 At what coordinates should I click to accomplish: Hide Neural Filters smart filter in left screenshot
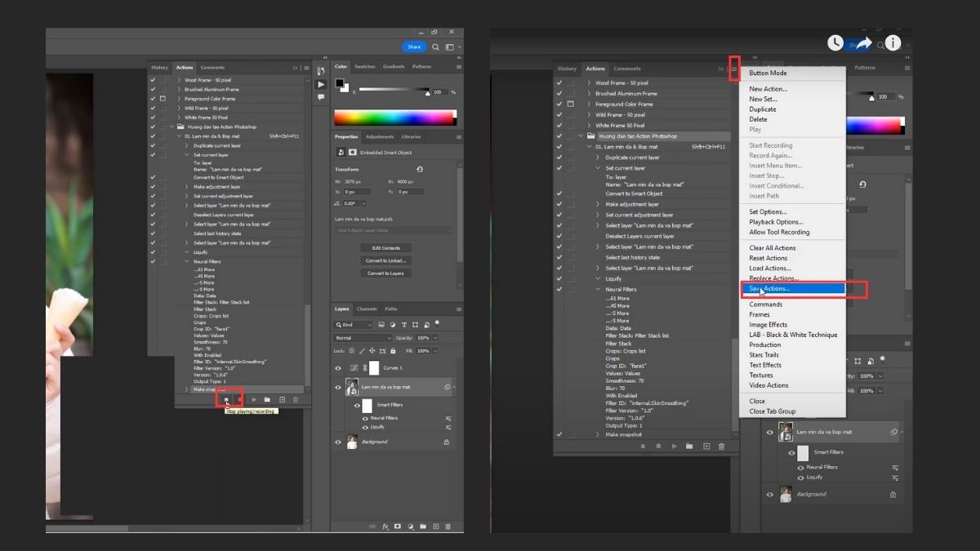point(365,418)
